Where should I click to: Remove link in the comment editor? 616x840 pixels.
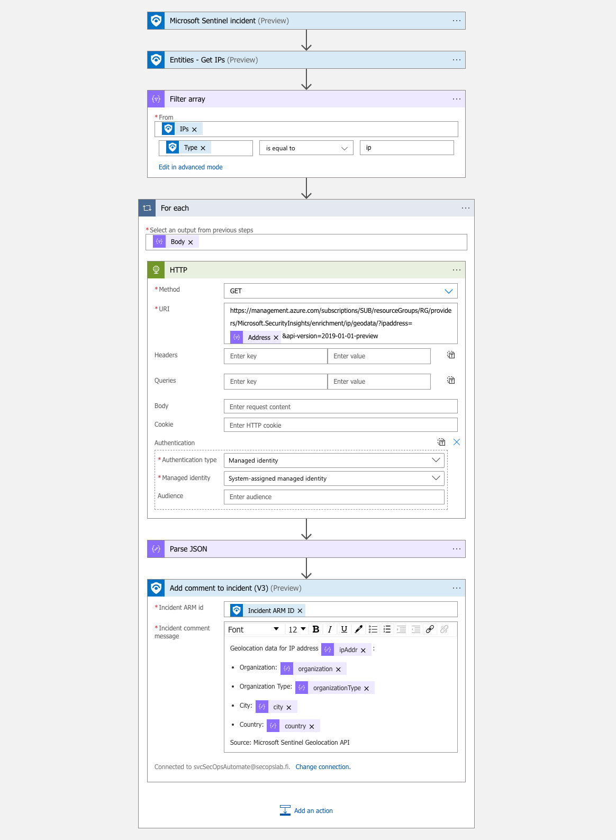(445, 629)
